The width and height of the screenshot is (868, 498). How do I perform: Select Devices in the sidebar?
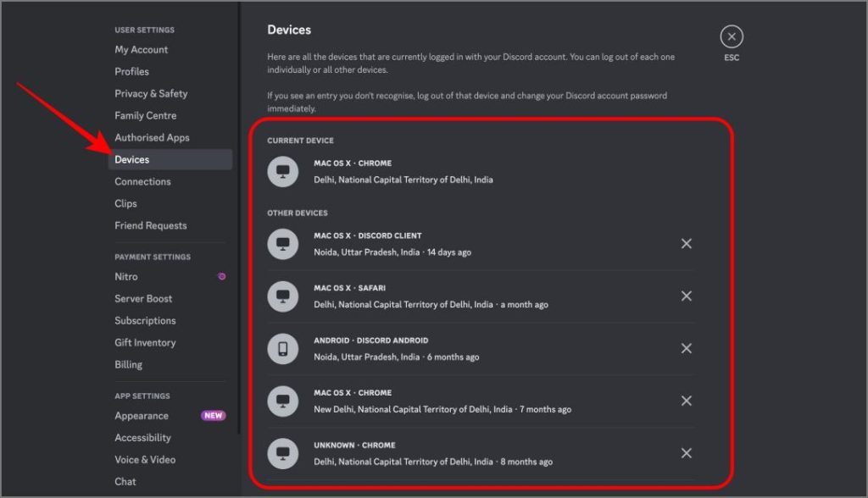click(x=170, y=159)
